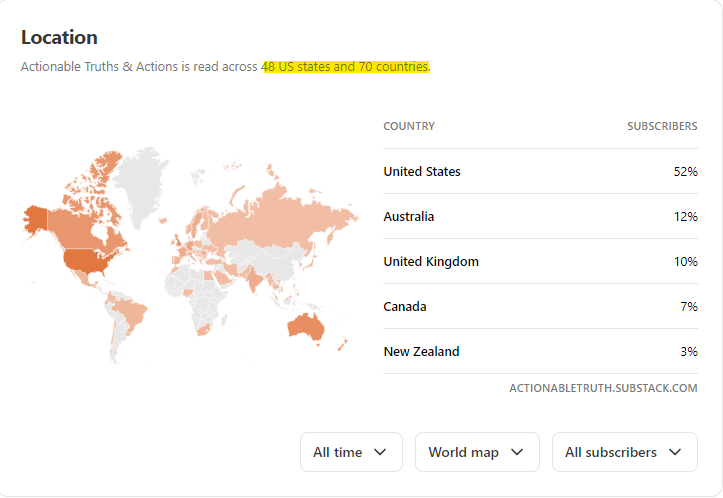Open the ACTIONABLETRUTH.SUBSTACK.COM link

[603, 388]
